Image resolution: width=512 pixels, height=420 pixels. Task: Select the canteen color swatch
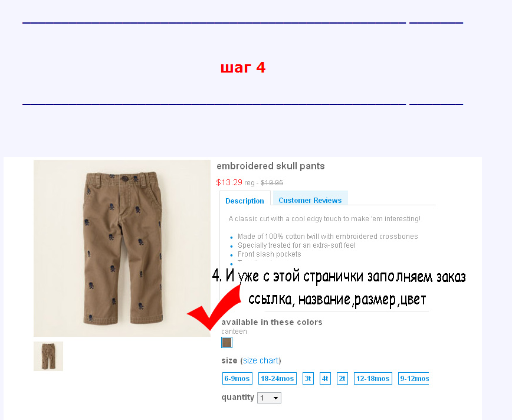227,343
